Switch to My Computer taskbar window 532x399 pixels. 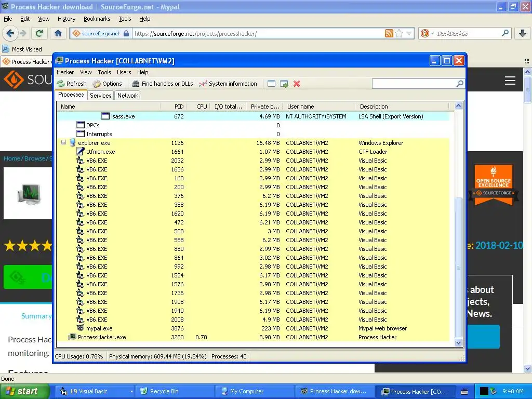click(255, 391)
